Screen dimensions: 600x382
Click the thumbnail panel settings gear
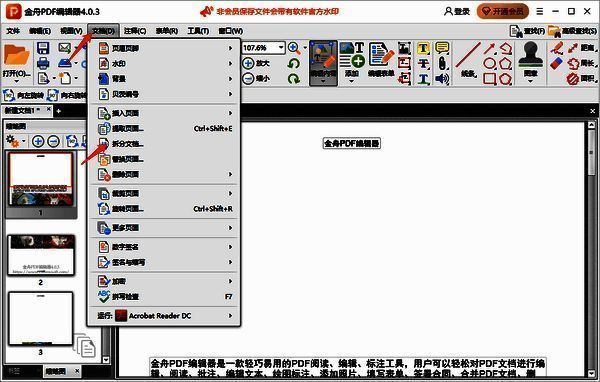coord(13,141)
